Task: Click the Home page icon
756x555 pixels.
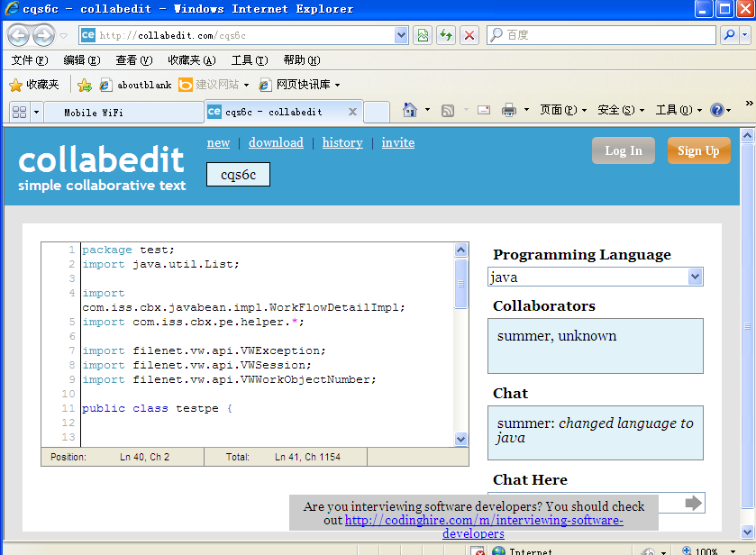Action: 409,110
